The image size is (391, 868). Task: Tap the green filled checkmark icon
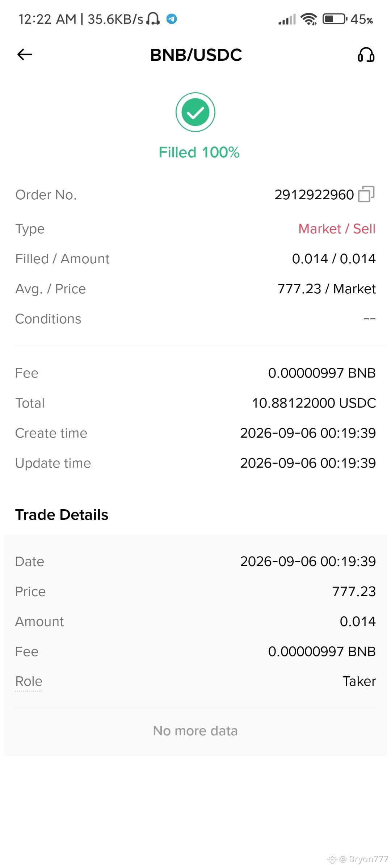click(x=195, y=112)
